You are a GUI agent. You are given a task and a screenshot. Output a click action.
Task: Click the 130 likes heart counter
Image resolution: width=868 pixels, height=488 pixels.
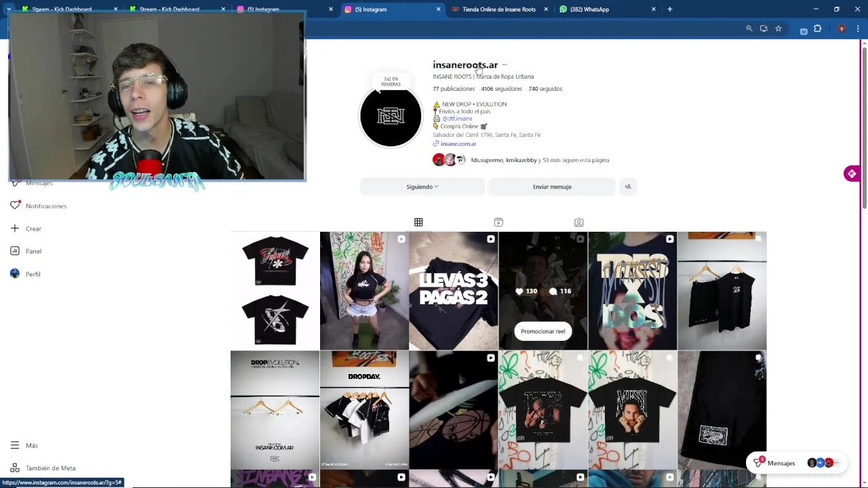tap(526, 291)
